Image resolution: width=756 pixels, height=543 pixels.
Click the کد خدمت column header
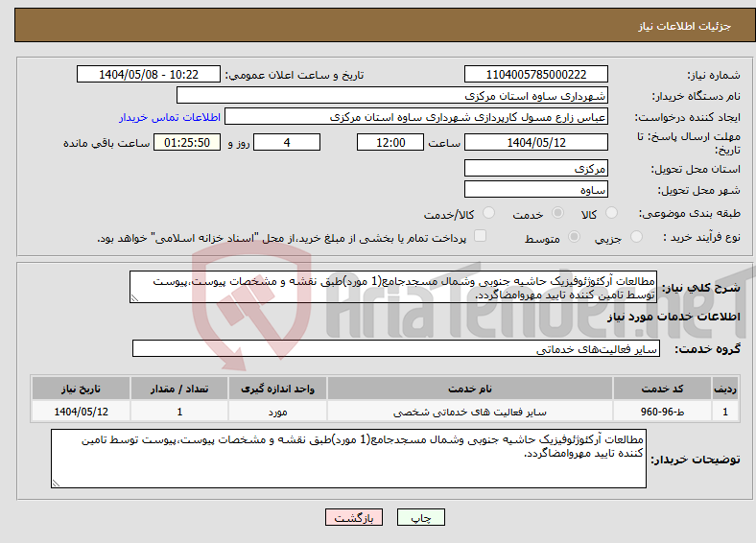pyautogui.click(x=662, y=389)
